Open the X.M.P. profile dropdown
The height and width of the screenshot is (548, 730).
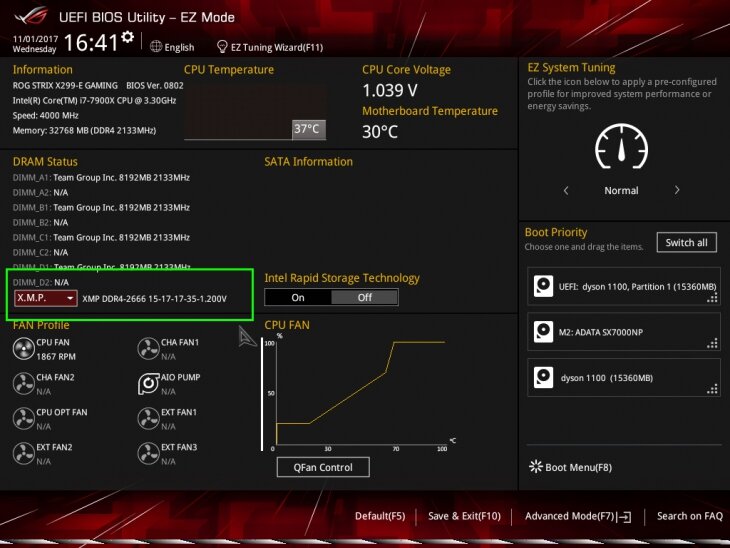(46, 298)
